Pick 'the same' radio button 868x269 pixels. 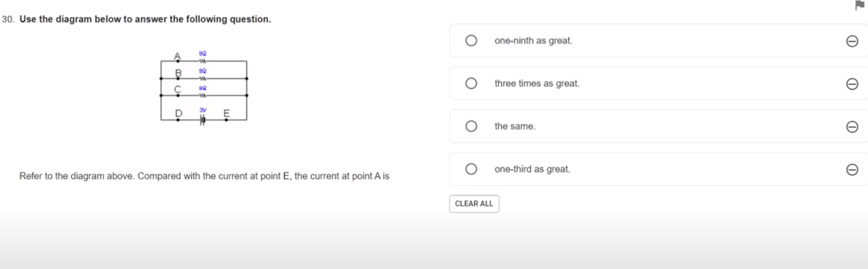pos(471,126)
